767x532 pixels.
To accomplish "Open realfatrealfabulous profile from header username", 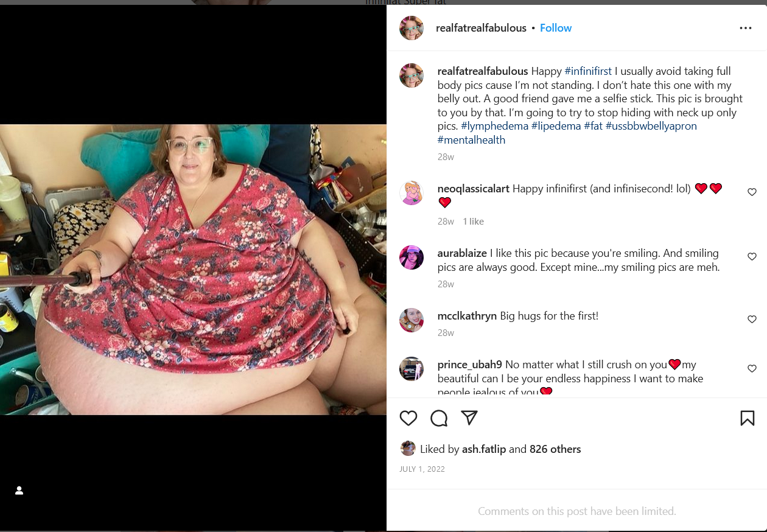I will (x=481, y=28).
